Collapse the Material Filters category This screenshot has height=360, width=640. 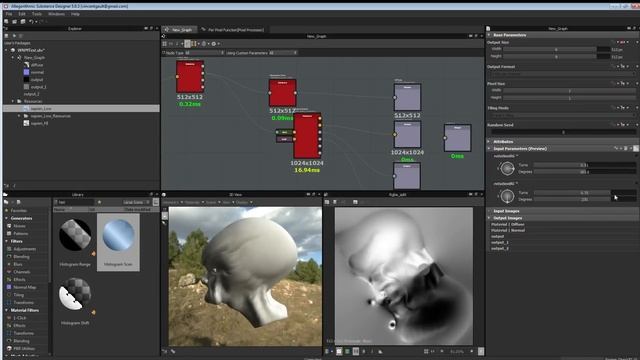(7, 310)
